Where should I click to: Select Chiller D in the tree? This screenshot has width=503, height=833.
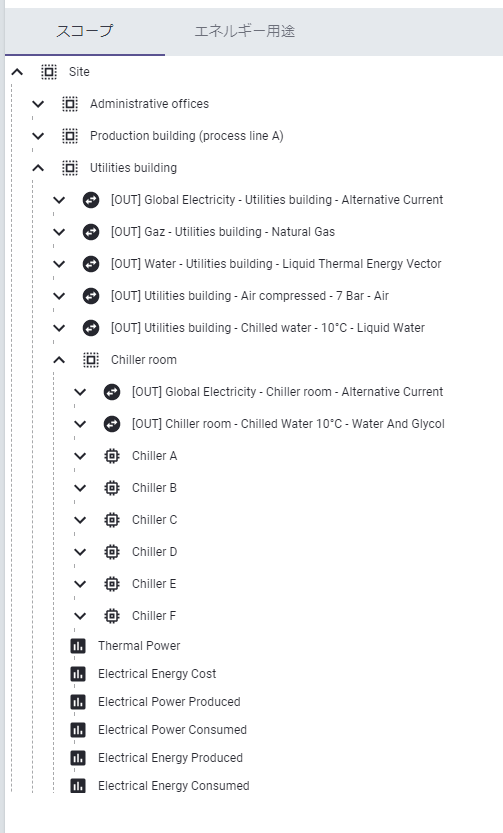[155, 552]
